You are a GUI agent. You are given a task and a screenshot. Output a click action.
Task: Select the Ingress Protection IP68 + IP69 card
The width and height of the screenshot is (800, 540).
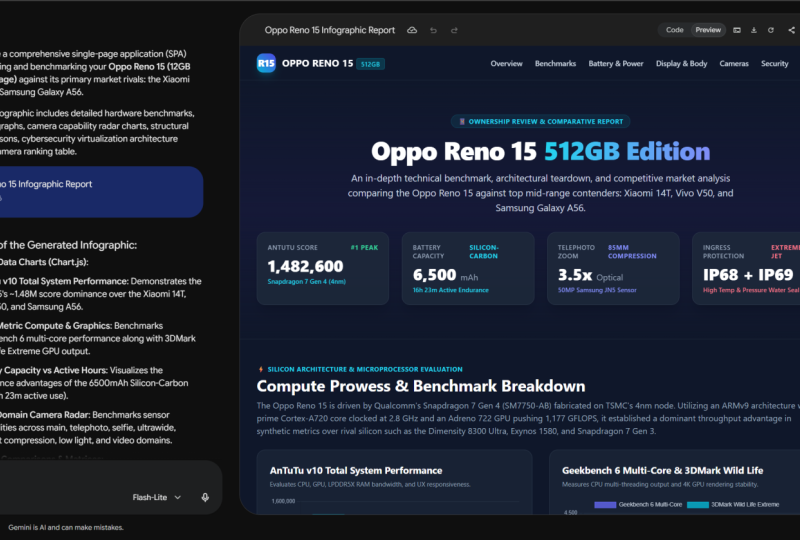[746, 268]
